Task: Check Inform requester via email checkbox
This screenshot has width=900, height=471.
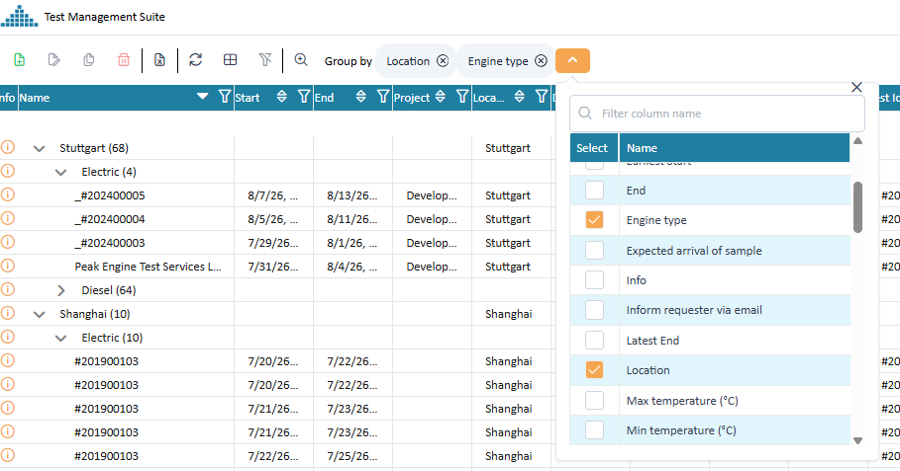Action: click(594, 310)
